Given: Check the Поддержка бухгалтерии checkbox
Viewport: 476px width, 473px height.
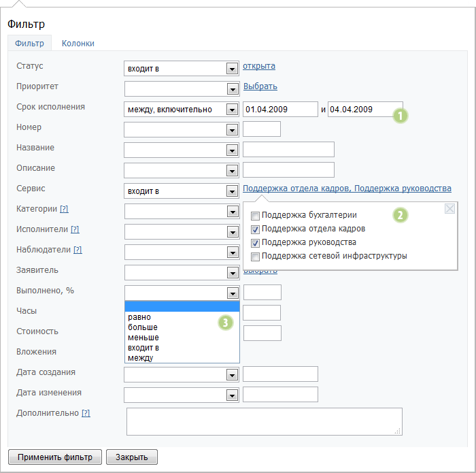Looking at the screenshot, I should pyautogui.click(x=255, y=216).
